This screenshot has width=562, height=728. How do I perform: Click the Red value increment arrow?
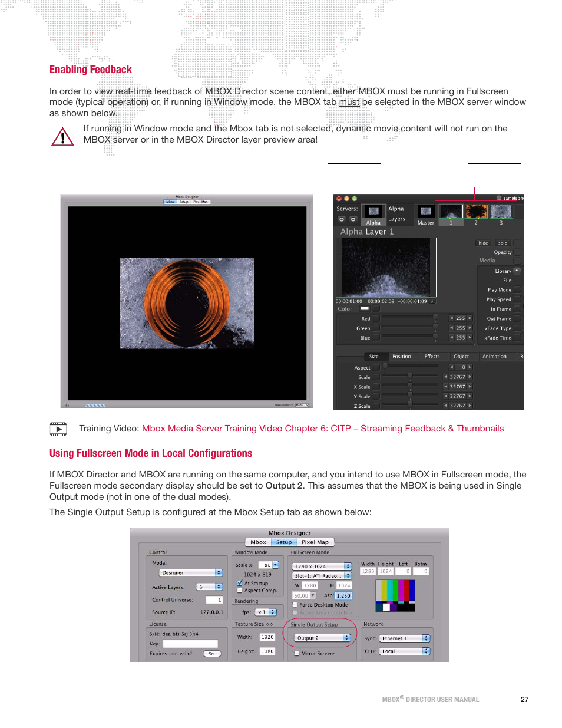point(470,318)
